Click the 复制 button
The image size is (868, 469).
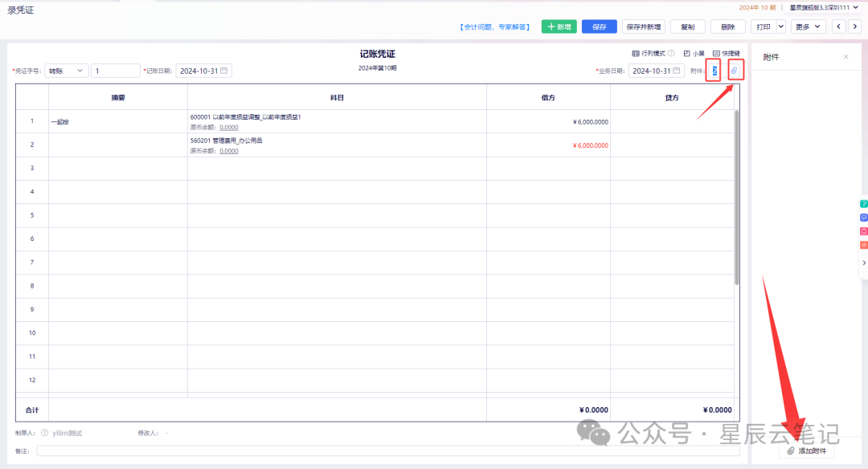pos(687,27)
